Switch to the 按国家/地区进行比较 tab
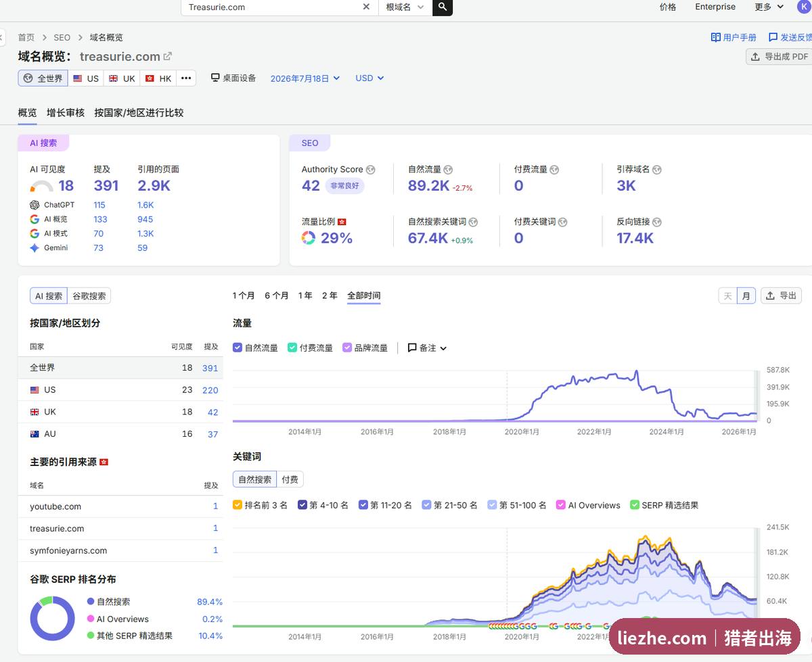The image size is (812, 662). 139,112
